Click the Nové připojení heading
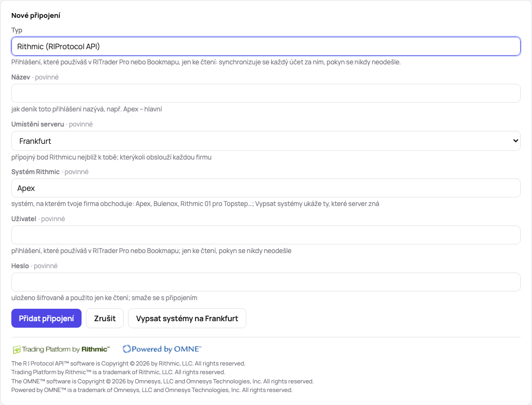This screenshot has height=405, width=532. point(36,15)
